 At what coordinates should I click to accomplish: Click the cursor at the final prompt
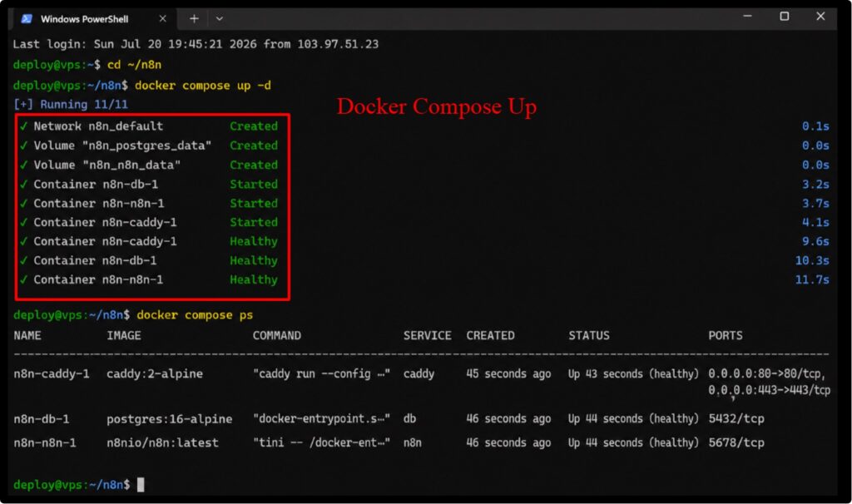(141, 484)
